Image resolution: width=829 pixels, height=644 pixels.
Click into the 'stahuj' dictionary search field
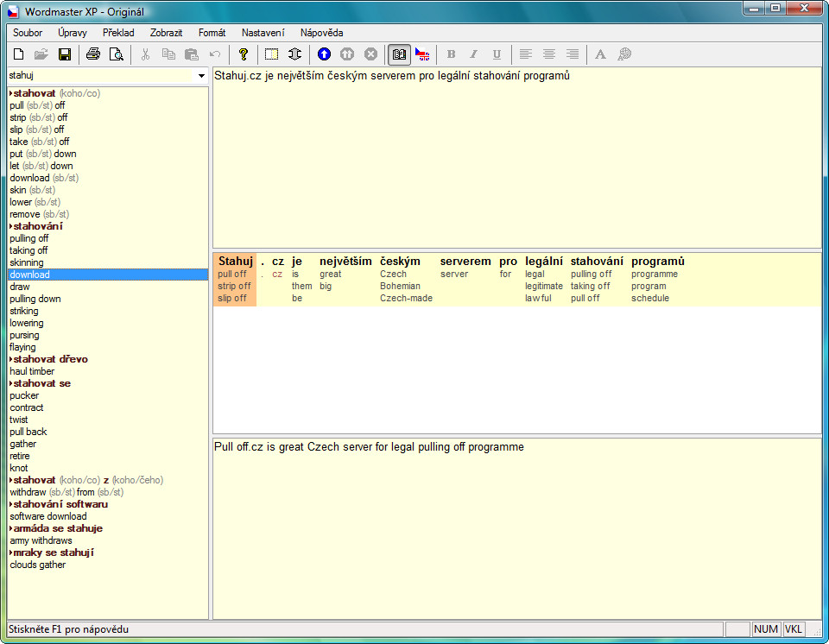[102, 76]
